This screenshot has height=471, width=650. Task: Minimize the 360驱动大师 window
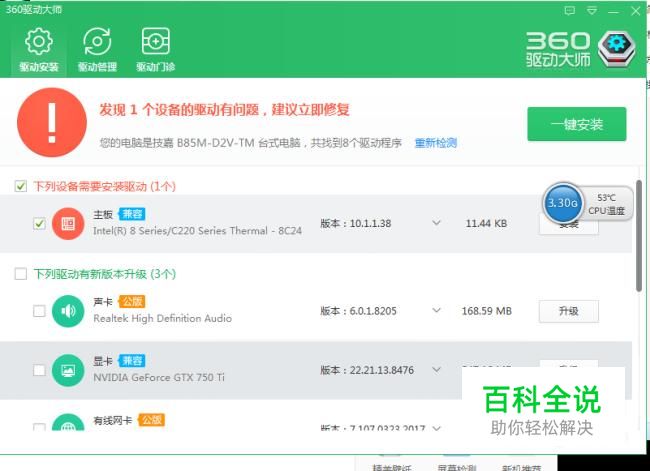(x=614, y=11)
